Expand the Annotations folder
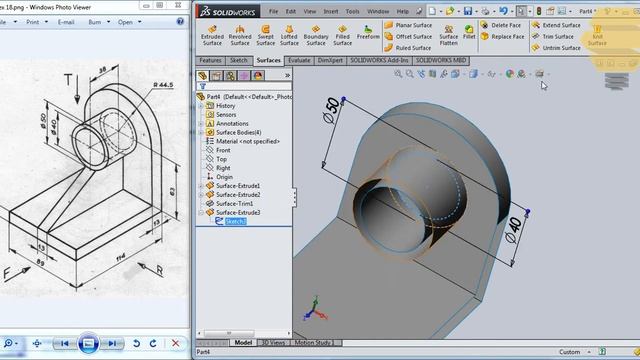Image resolution: width=640 pixels, height=360 pixels. pyautogui.click(x=201, y=124)
